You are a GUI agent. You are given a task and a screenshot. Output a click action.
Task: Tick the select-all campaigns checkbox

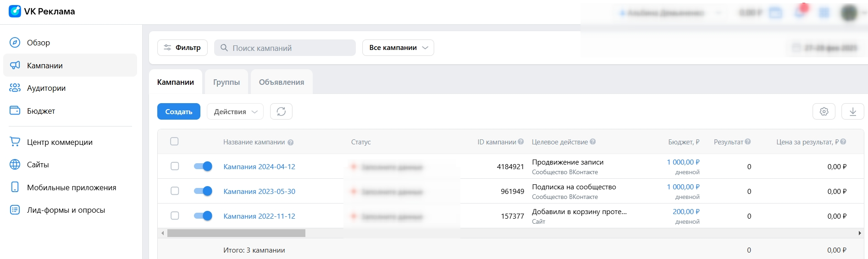(174, 142)
